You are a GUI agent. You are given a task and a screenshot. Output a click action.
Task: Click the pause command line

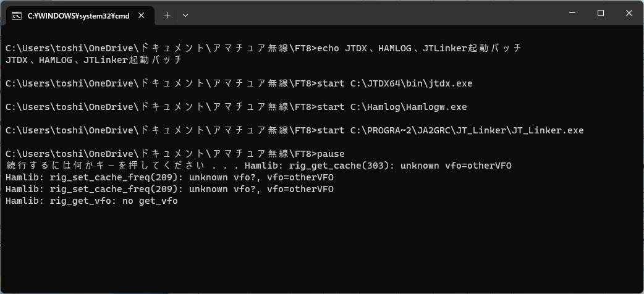(x=175, y=154)
